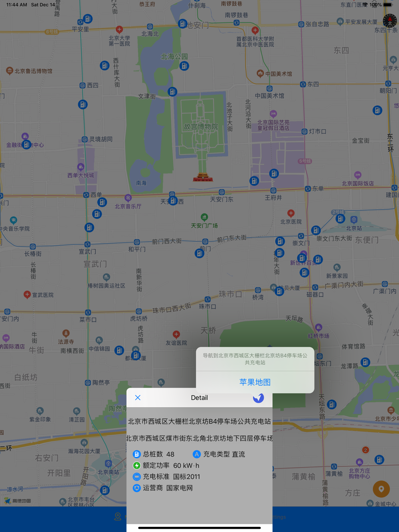Image resolution: width=399 pixels, height=532 pixels.
Task: Select charging pin left of 北京站
Action: coord(340,218)
